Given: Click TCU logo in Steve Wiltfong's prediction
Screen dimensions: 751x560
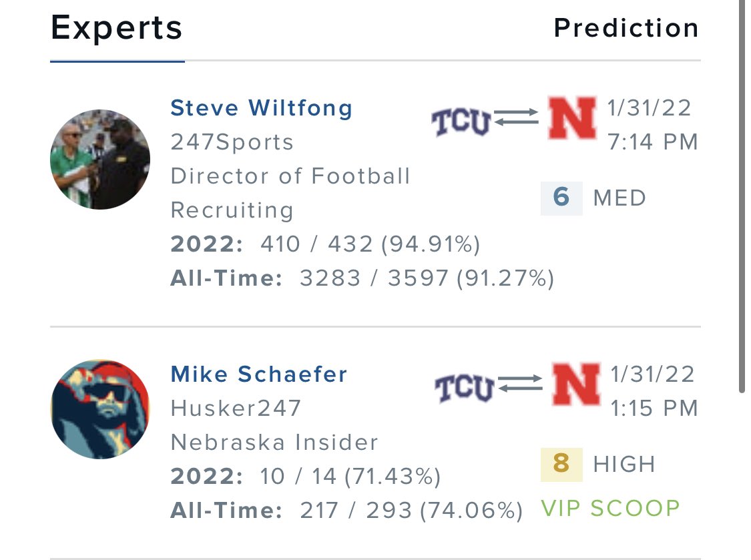Looking at the screenshot, I should pyautogui.click(x=461, y=121).
